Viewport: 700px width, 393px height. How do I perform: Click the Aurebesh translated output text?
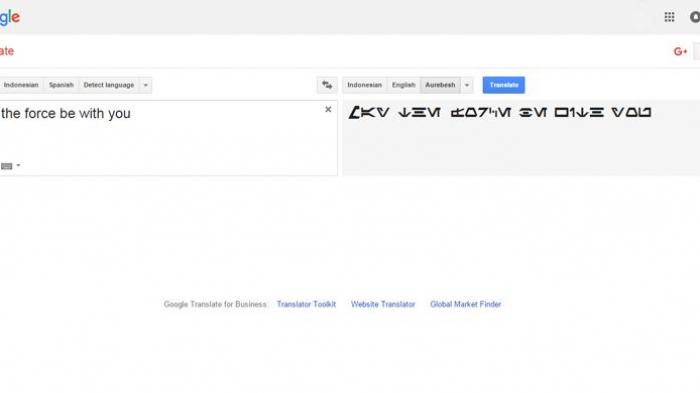click(500, 112)
